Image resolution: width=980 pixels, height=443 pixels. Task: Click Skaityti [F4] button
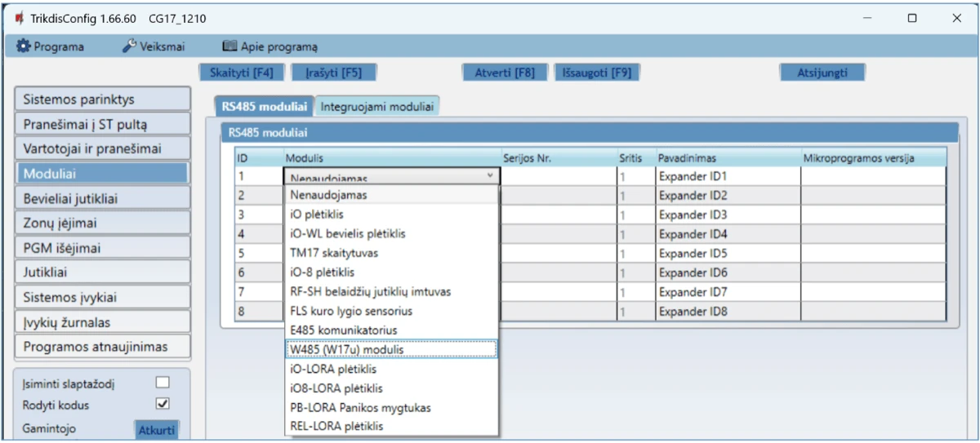[242, 73]
